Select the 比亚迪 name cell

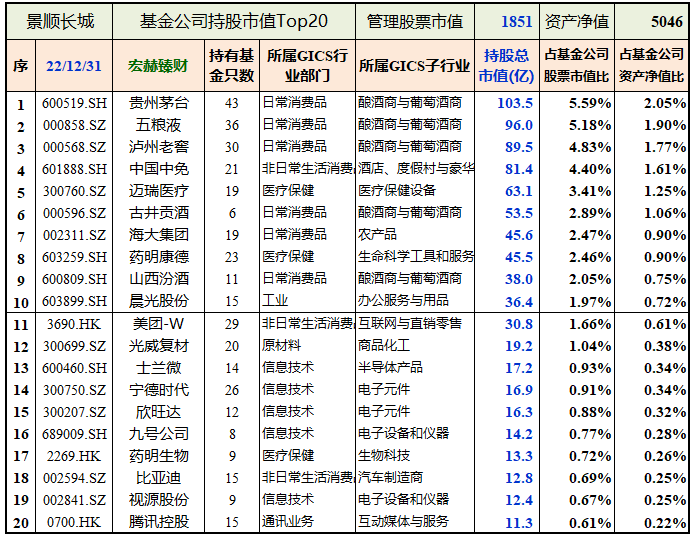(x=158, y=478)
